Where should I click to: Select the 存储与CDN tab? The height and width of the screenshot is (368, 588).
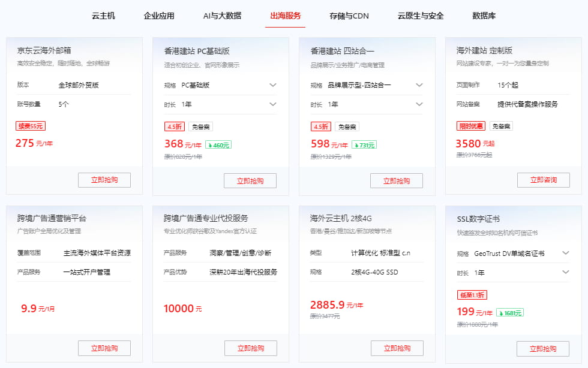pos(349,16)
